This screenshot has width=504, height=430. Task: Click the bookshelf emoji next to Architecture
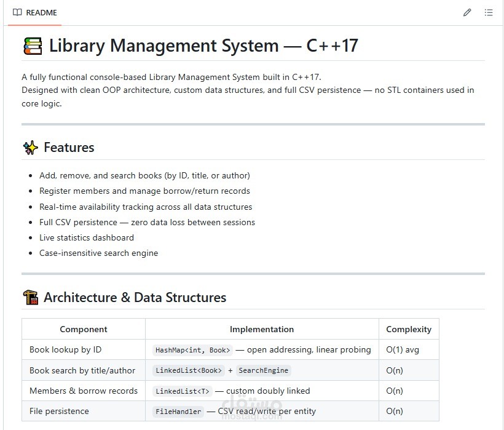click(30, 297)
